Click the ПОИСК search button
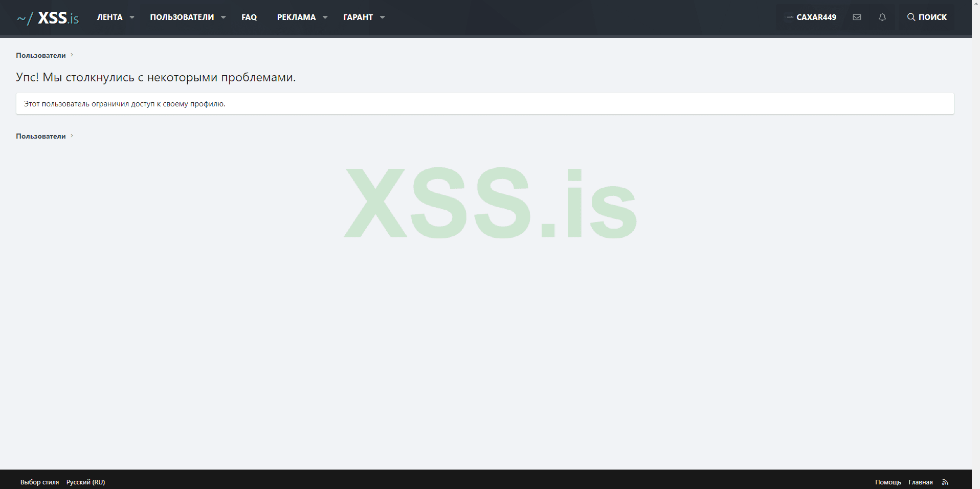This screenshot has width=980, height=489. 927,17
